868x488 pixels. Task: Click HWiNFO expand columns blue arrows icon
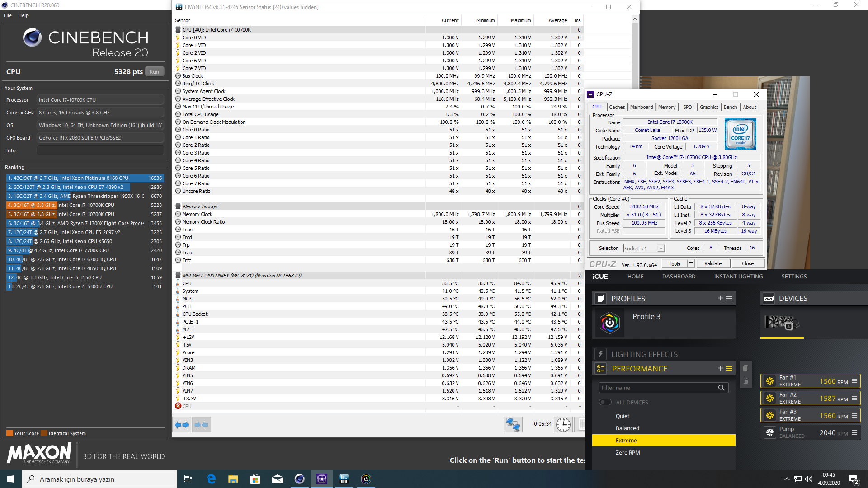coord(182,425)
